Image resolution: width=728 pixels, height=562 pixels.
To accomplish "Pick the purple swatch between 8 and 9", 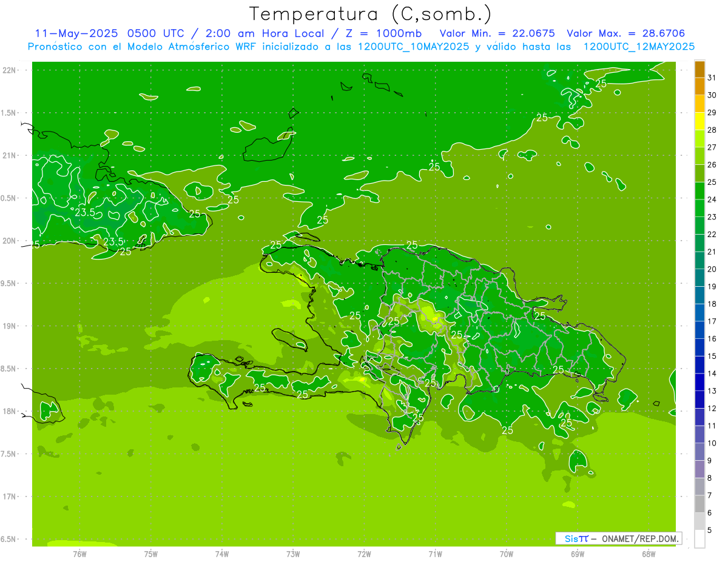I will pos(699,469).
